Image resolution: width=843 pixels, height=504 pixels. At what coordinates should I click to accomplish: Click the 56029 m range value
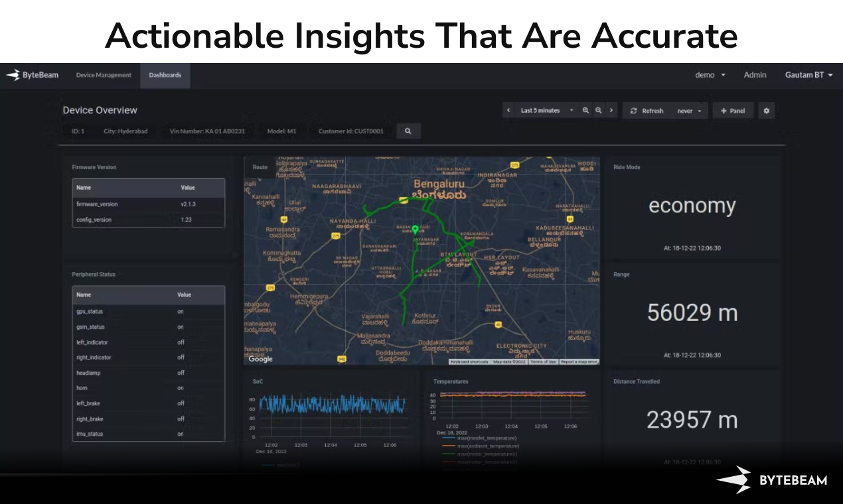692,312
